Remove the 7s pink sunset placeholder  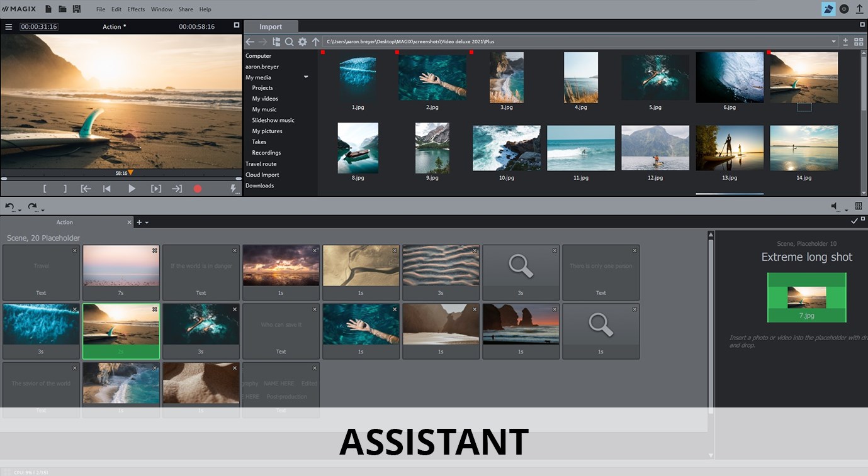tap(155, 250)
